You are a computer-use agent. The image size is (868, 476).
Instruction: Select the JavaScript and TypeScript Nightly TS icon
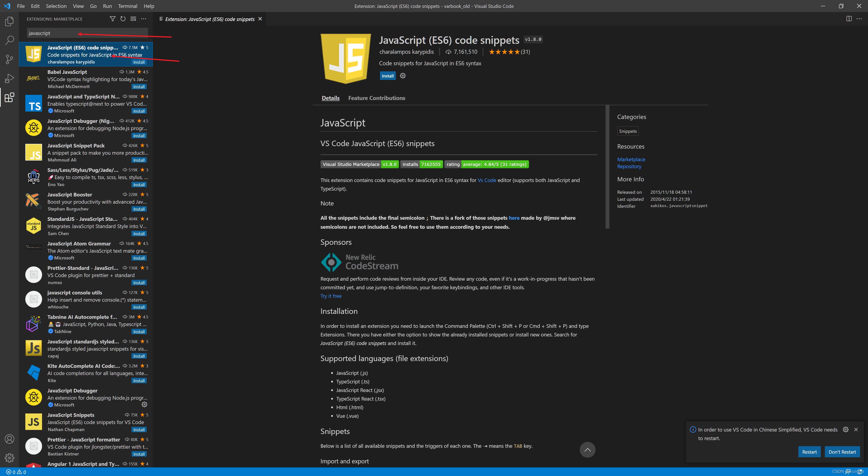(x=33, y=103)
